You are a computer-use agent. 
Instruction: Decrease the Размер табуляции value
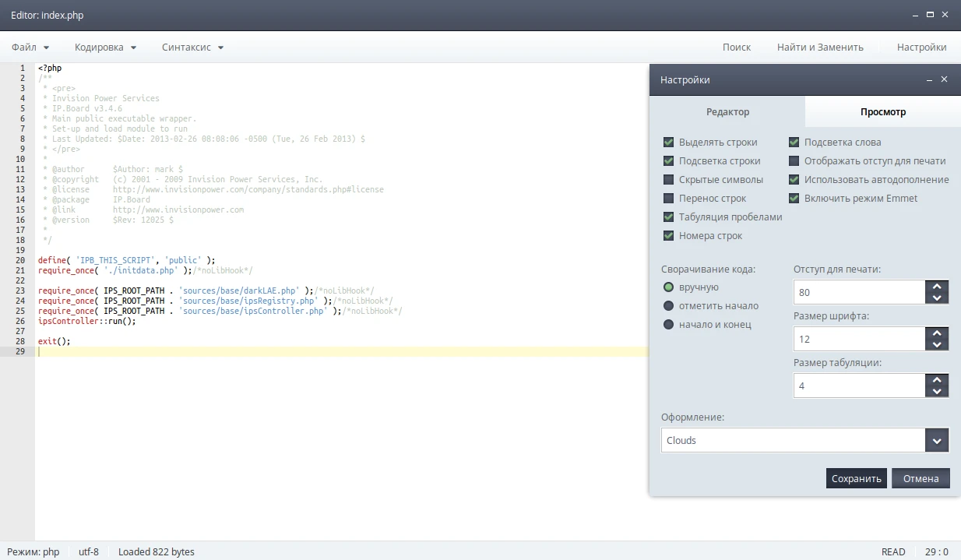click(x=937, y=392)
